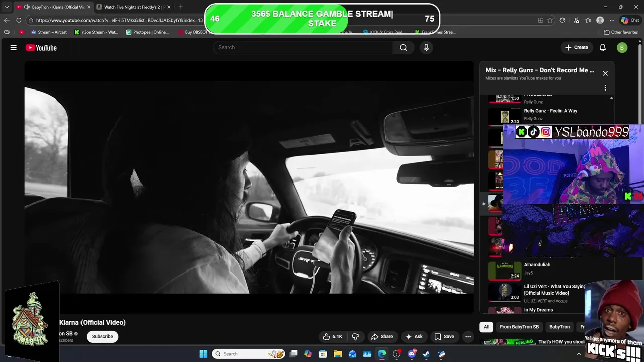Subscribe to the BabyTron channel

pyautogui.click(x=102, y=337)
